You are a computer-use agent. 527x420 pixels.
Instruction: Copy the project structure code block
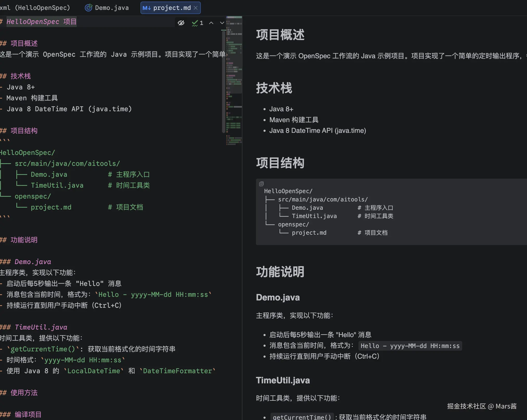tap(261, 184)
